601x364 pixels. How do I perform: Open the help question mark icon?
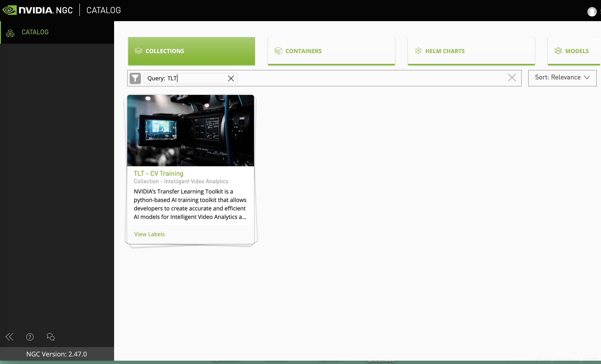(x=30, y=337)
